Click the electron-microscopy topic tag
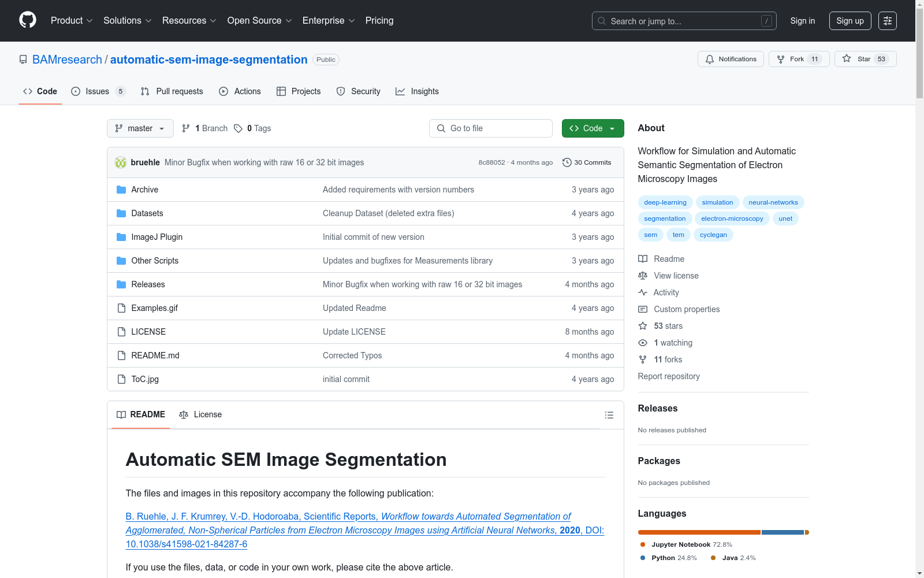 tap(732, 218)
